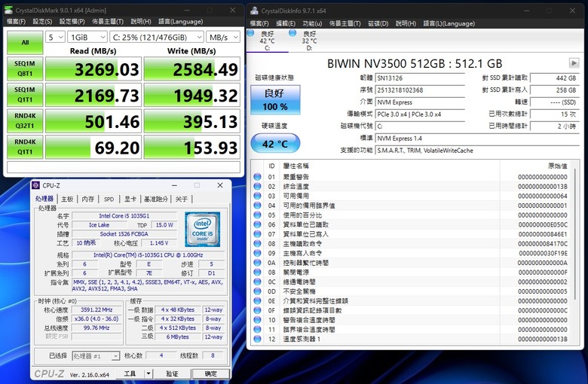This screenshot has width=588, height=384.
Task: Click status dot for attribute 0C 總通電時間
Action: pyautogui.click(x=257, y=282)
